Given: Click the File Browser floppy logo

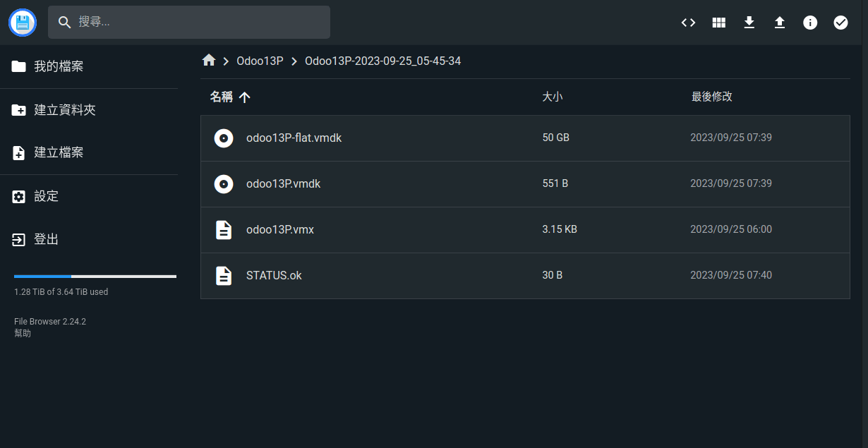Looking at the screenshot, I should click(x=23, y=23).
